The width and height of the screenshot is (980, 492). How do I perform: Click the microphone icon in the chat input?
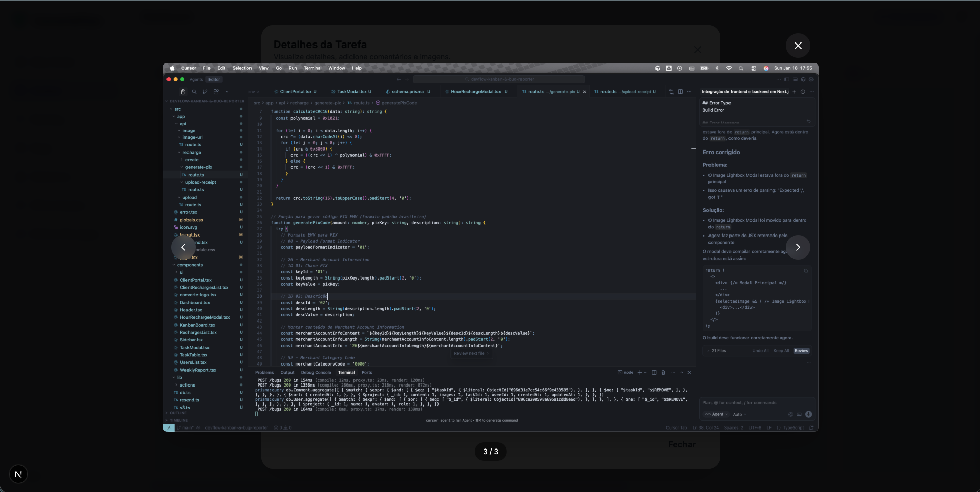tap(809, 414)
